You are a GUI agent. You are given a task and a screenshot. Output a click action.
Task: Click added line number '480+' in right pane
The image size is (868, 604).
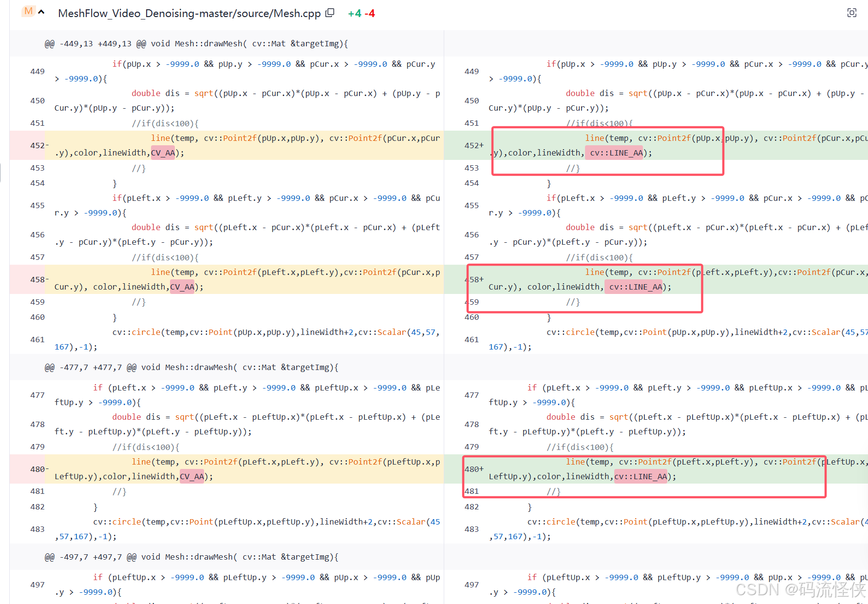474,469
